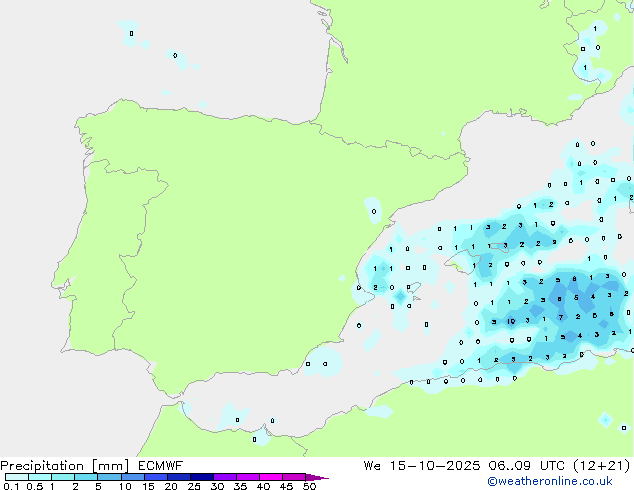
Task: Click the 0.1–0.5 mm palest legend swatch
Action: 17,477
